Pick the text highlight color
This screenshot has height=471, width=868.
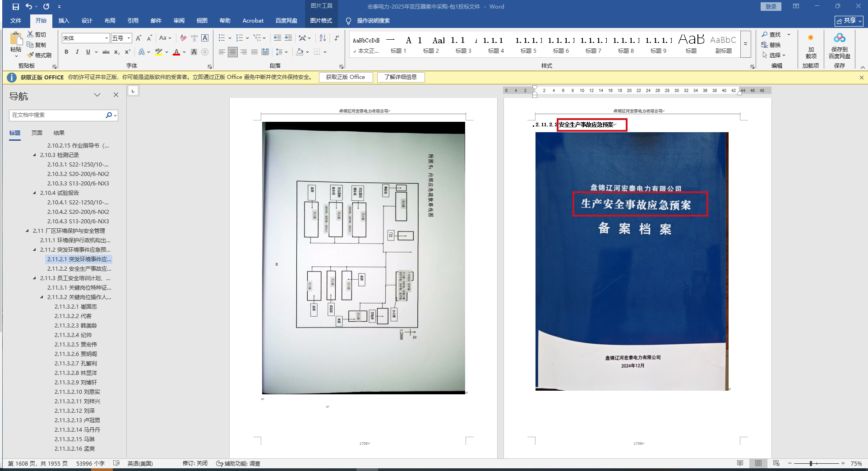click(158, 52)
